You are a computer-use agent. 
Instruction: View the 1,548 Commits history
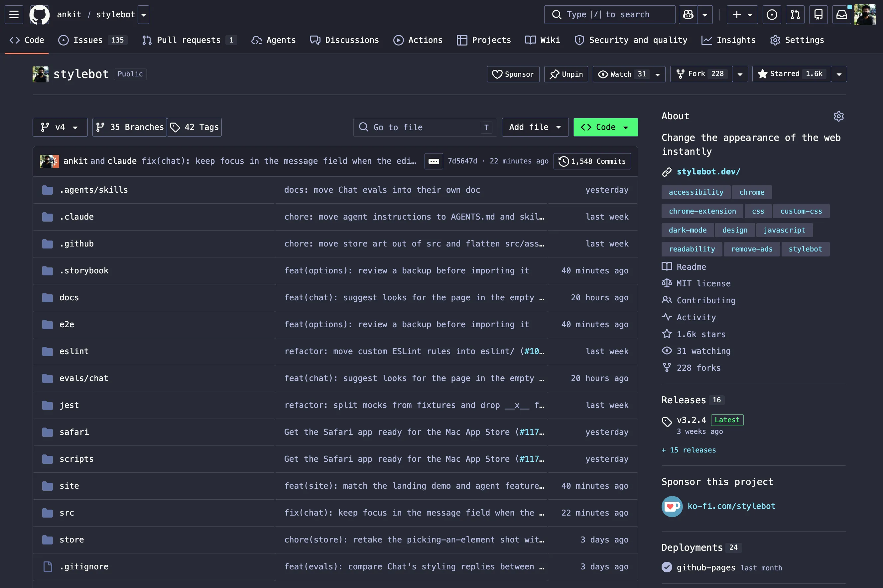coord(592,161)
